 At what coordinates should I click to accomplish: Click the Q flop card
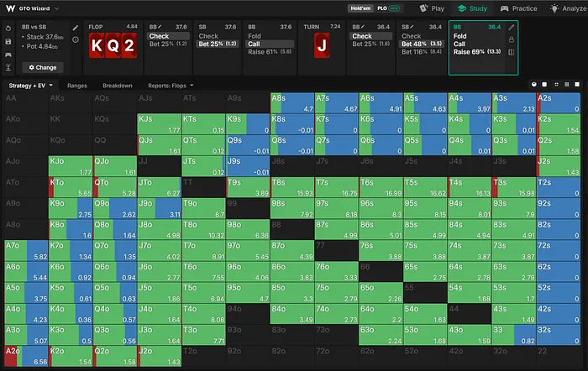coord(113,45)
